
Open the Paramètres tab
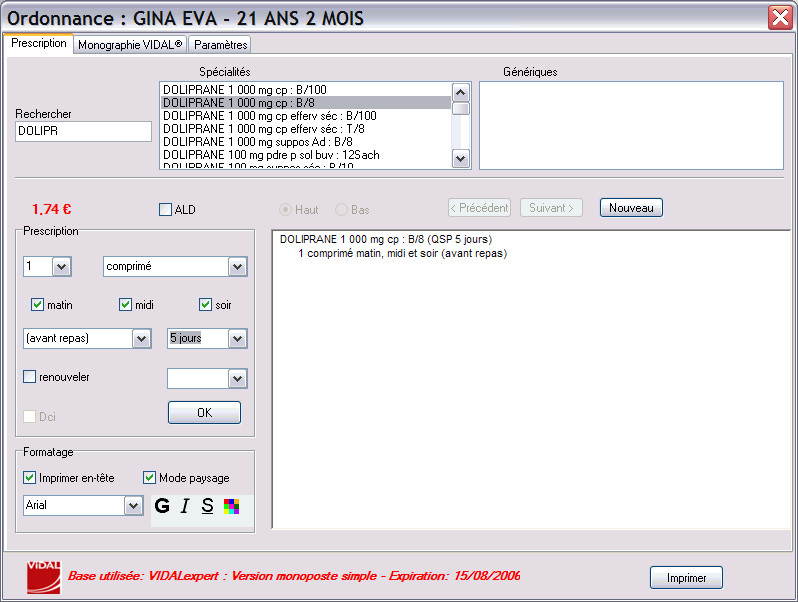pos(220,45)
